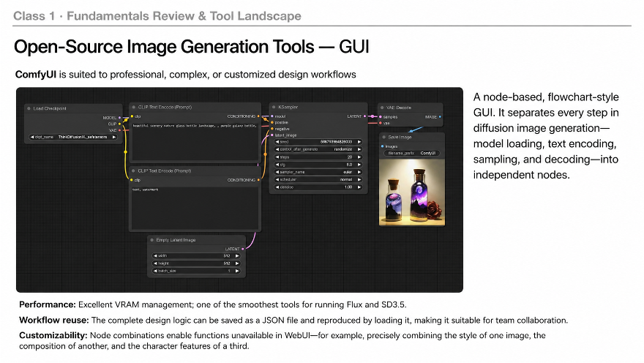The image size is (644, 363).
Task: Open the ckpt_name model dropdown
Action: 73,137
